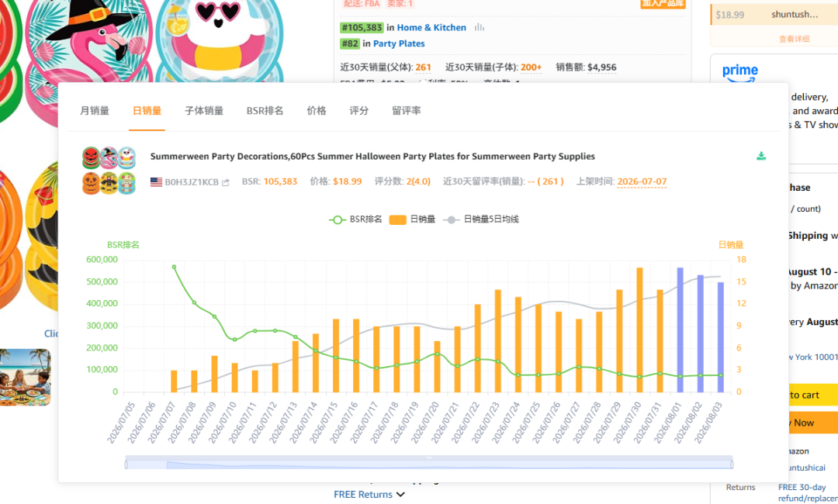Open external link icon next to B0H3JZ1KCB
The width and height of the screenshot is (838, 504).
coord(226,182)
